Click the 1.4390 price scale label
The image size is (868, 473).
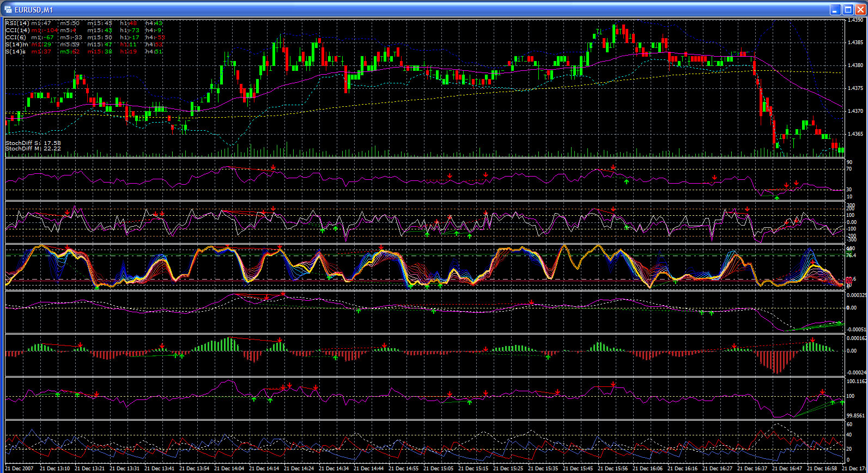[855, 20]
